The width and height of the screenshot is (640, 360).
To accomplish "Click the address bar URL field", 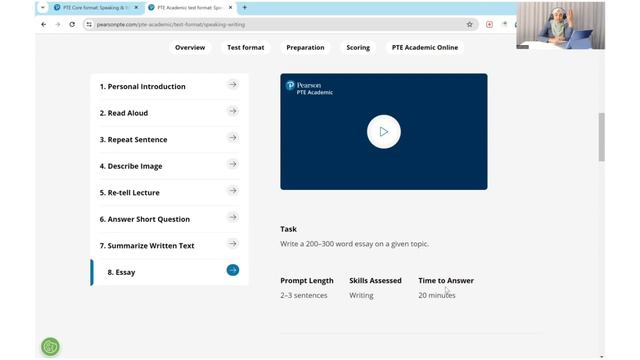I will click(280, 24).
